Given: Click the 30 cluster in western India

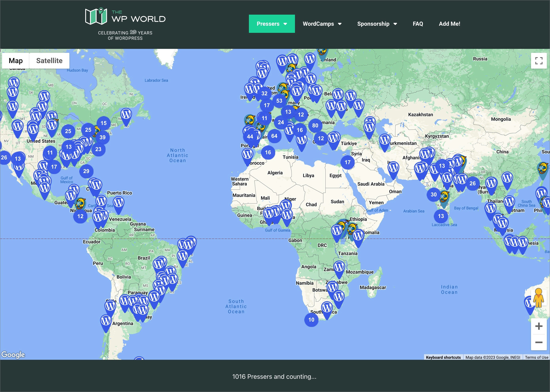Looking at the screenshot, I should (434, 194).
